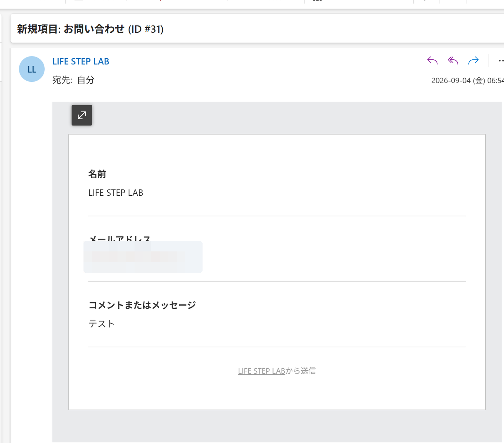This screenshot has width=504, height=443.
Task: Open the LL sender avatar
Action: click(x=32, y=69)
